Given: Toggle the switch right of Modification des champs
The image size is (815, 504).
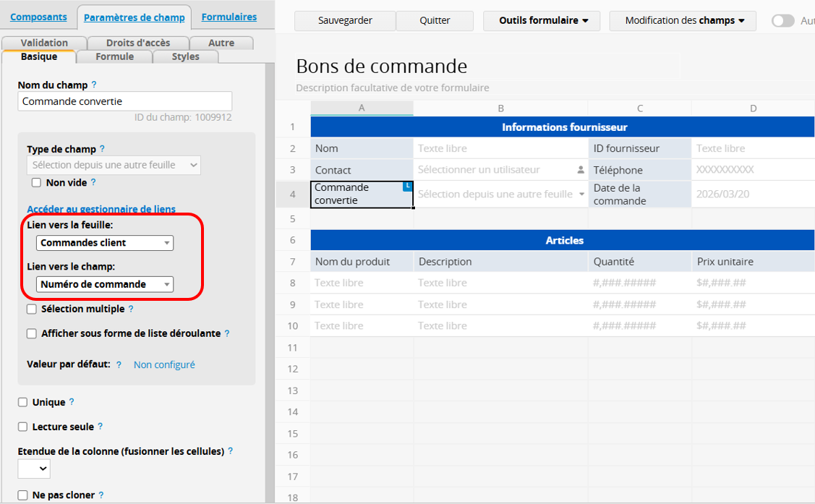Looking at the screenshot, I should pyautogui.click(x=782, y=21).
